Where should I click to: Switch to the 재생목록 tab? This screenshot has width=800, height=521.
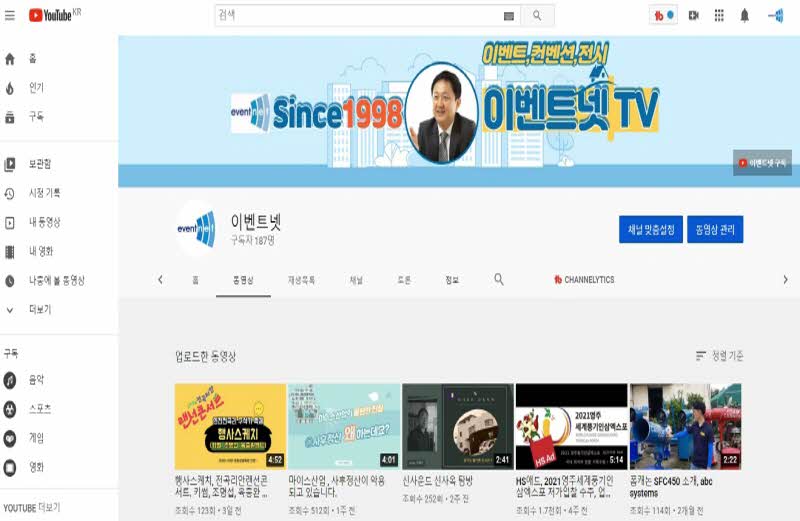[x=301, y=280]
